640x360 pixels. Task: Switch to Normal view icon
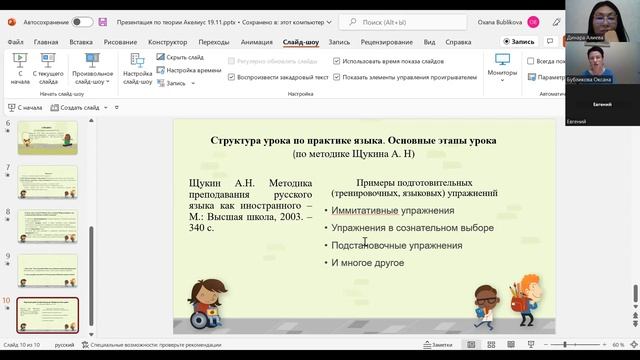[x=471, y=345]
